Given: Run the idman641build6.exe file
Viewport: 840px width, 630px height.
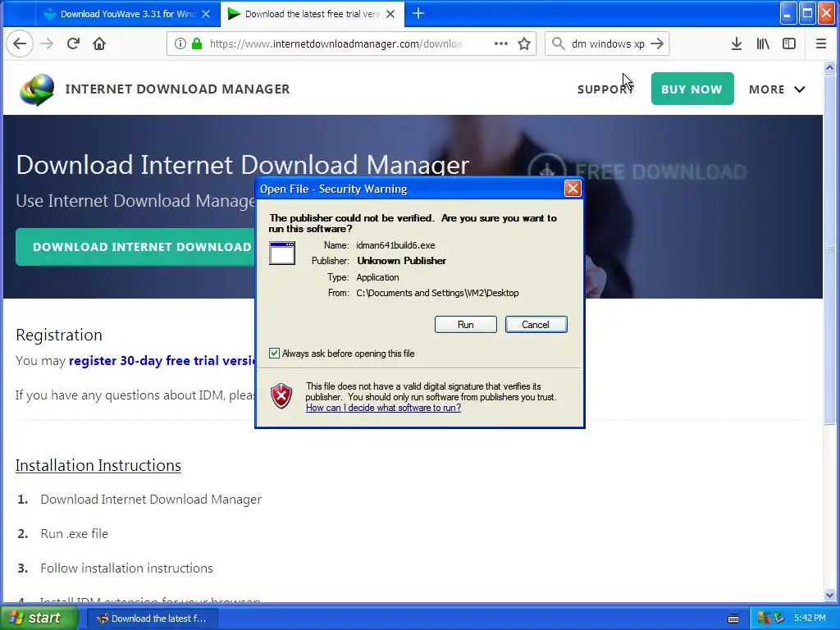Looking at the screenshot, I should 466,325.
